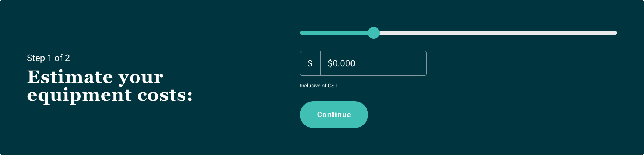The height and width of the screenshot is (155, 644).
Task: Click the empty area inside the amount box
Action: coord(396,63)
